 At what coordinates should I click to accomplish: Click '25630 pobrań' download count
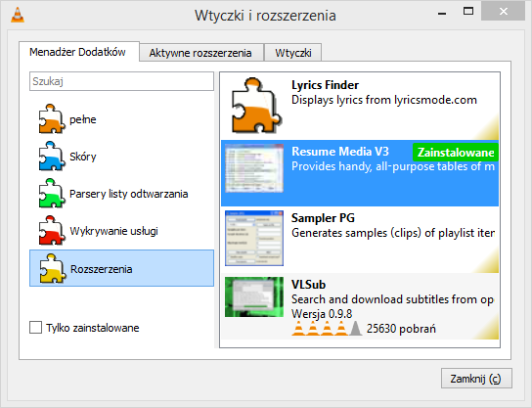[x=401, y=329]
